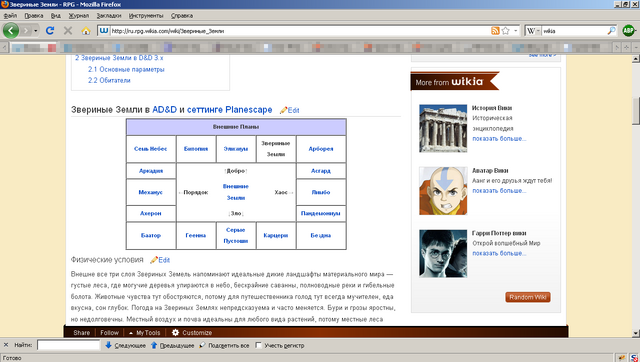
Task: Open Аркадия in the planes table
Action: [x=151, y=171]
